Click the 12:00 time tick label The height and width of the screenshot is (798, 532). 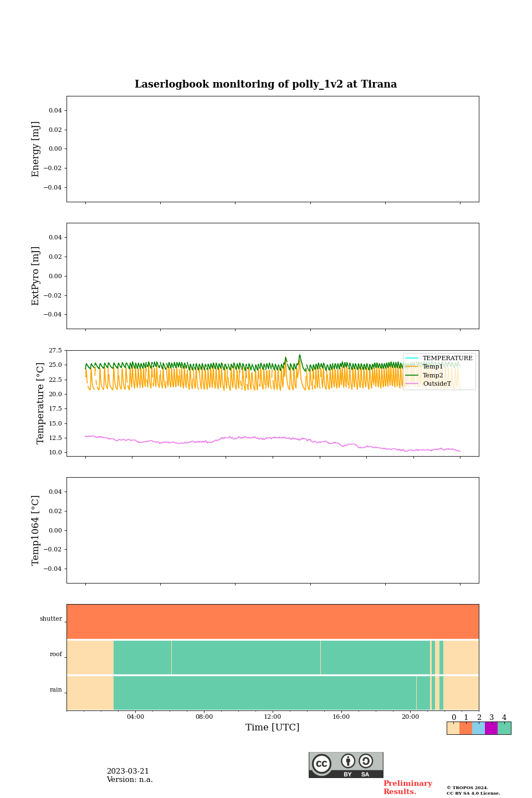(273, 717)
